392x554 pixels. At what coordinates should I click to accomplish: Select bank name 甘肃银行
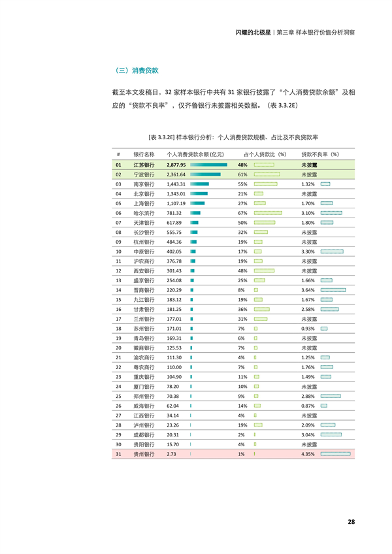point(144,310)
